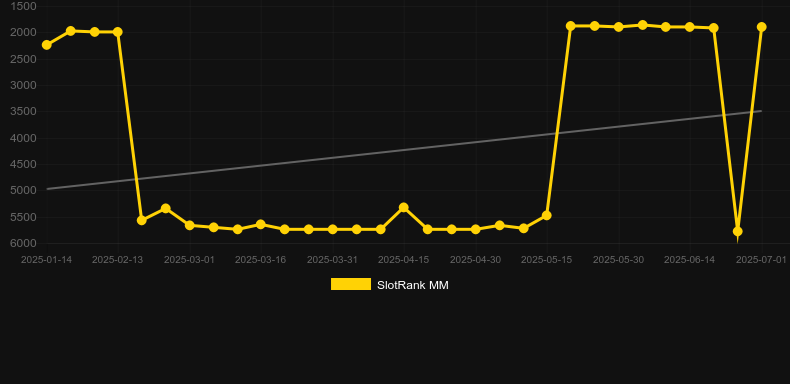Click the 2025-06-14 x-axis label

690,260
